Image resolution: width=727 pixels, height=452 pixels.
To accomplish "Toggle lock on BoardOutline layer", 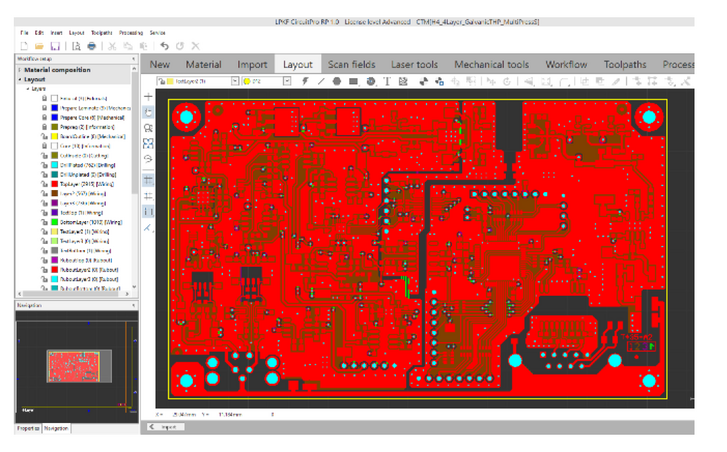I will coord(44,136).
